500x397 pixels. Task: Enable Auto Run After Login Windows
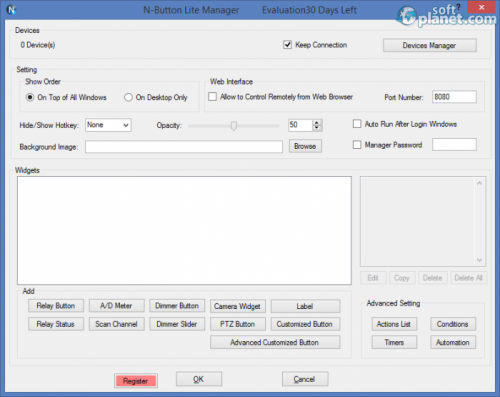tap(357, 124)
